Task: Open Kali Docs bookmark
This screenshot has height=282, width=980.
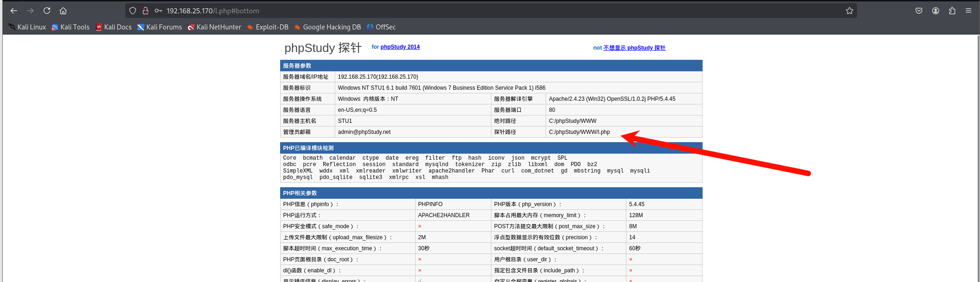Action: pyautogui.click(x=113, y=27)
